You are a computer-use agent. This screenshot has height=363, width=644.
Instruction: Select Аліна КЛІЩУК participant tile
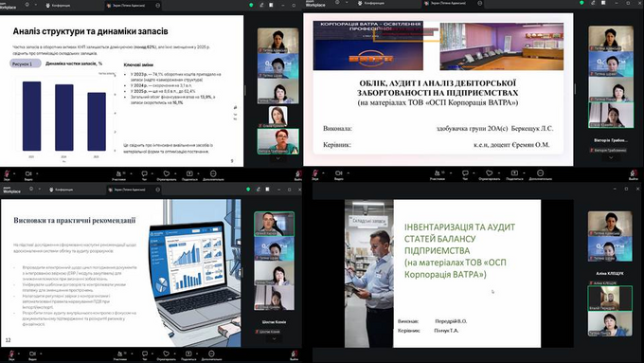tap(610, 273)
